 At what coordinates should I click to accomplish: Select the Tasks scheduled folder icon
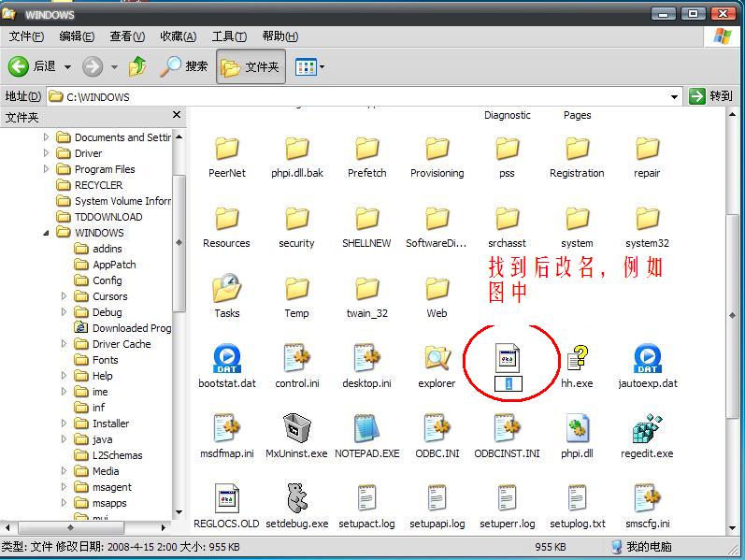tap(226, 288)
